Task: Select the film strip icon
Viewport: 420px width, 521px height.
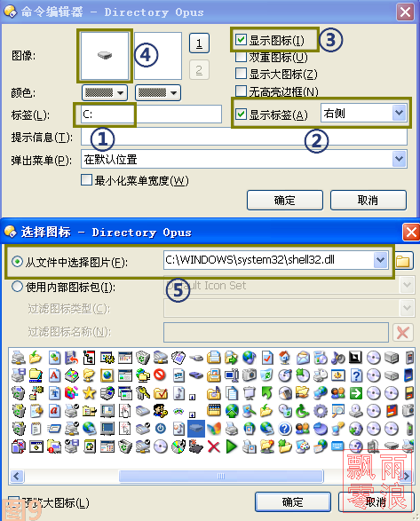Action: [213, 410]
